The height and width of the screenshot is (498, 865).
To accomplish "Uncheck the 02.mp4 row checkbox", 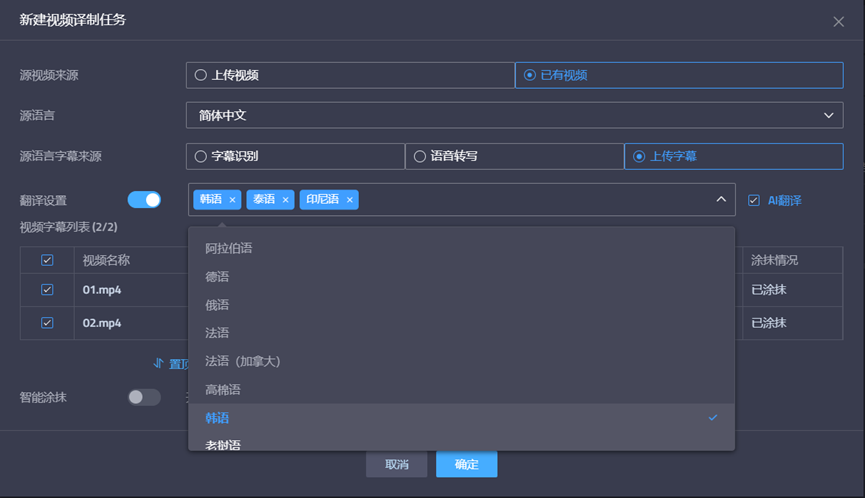I will (x=47, y=323).
